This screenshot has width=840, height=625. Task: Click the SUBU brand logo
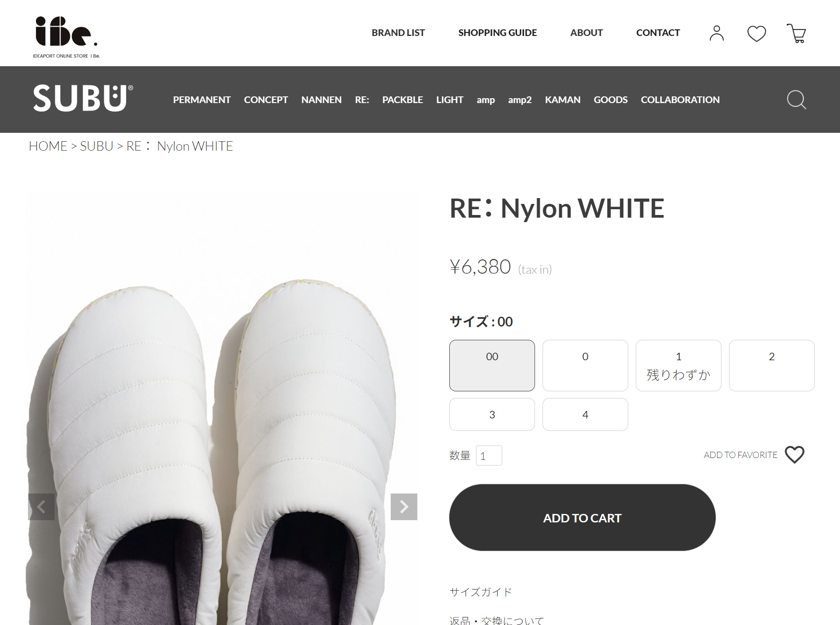(x=83, y=98)
